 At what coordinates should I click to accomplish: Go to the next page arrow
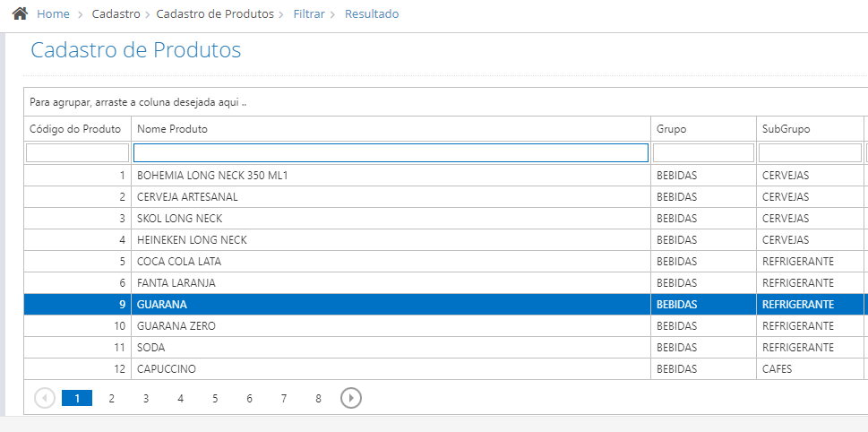[x=351, y=398]
